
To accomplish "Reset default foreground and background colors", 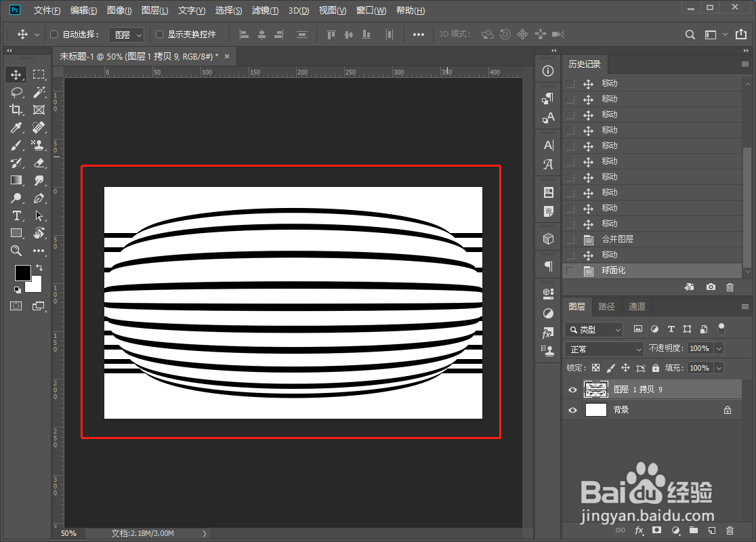I will point(18,290).
